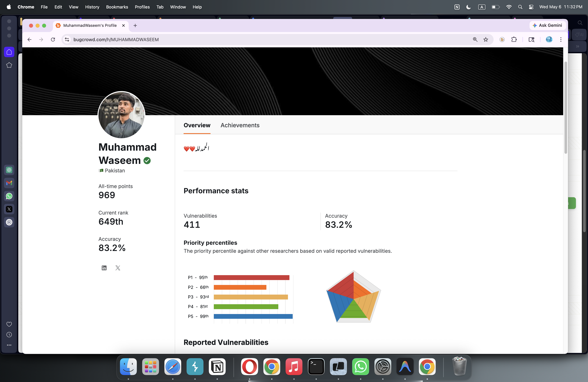
Task: Reload the Bugcrowd profile page
Action: (53, 40)
